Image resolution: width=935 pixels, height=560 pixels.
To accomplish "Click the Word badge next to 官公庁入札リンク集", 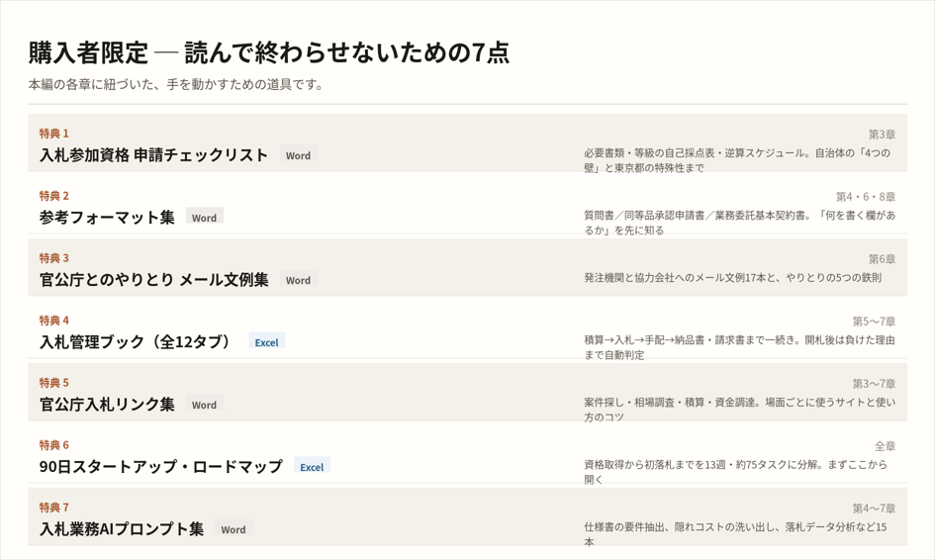I will point(205,405).
